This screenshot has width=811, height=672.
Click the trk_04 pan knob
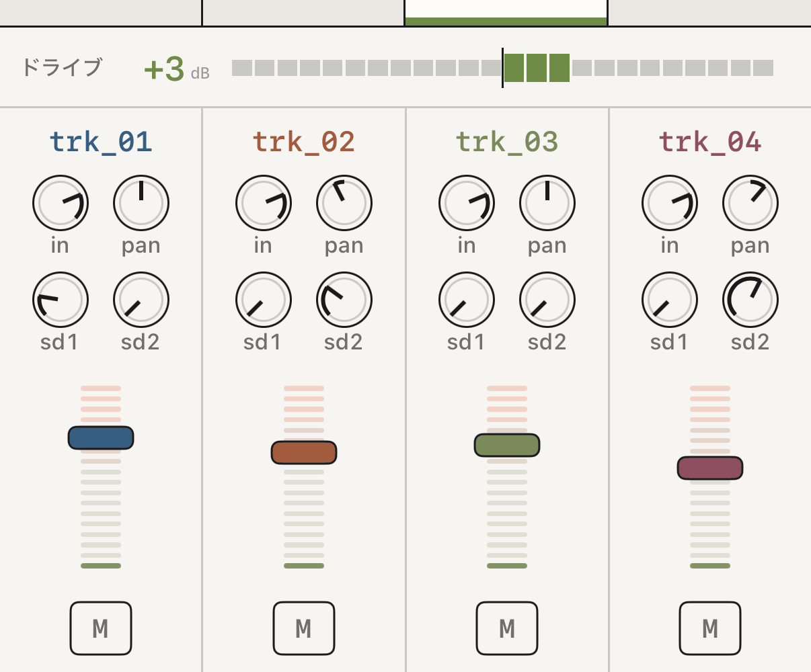pos(750,203)
